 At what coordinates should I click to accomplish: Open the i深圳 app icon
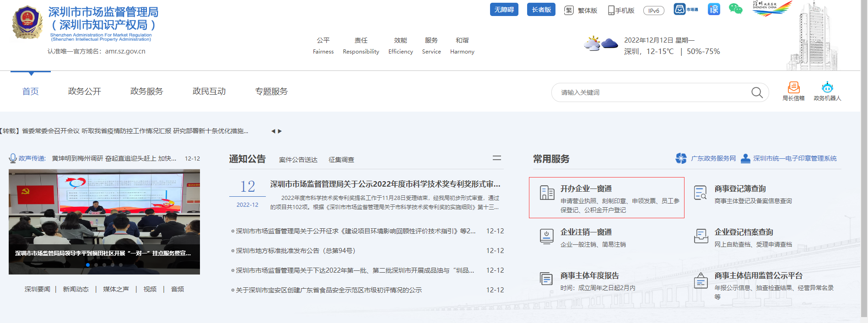tap(714, 9)
